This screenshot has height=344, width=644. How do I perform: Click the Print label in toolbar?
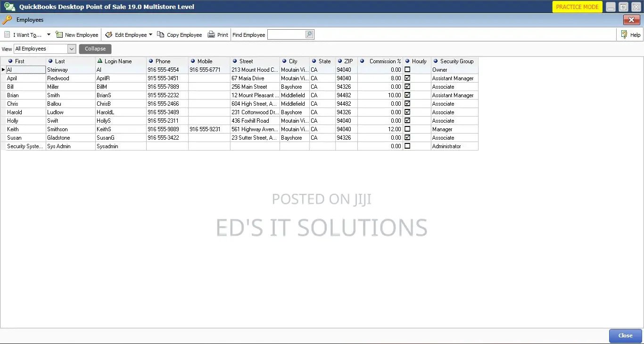click(x=223, y=35)
